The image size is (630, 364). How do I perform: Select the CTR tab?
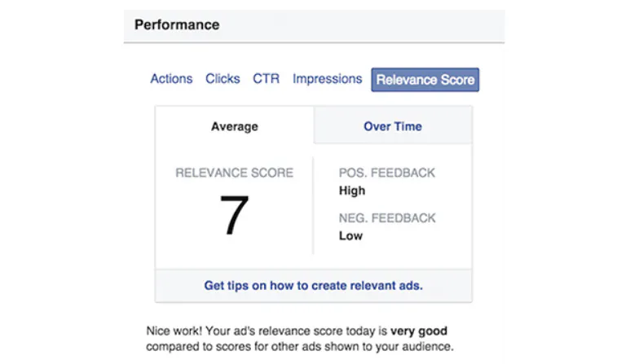[266, 79]
